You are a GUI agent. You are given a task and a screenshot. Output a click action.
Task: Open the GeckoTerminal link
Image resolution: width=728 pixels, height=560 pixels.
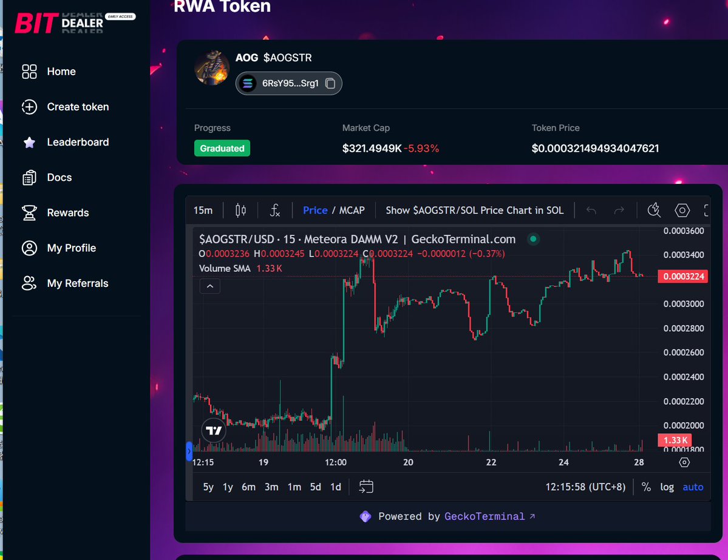click(x=489, y=516)
